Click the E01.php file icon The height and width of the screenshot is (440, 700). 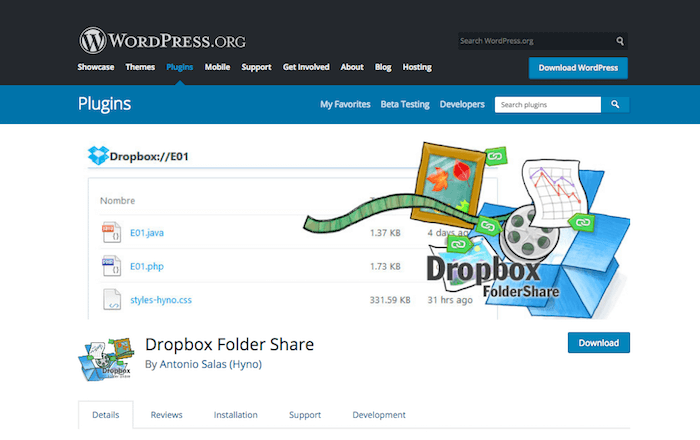111,266
